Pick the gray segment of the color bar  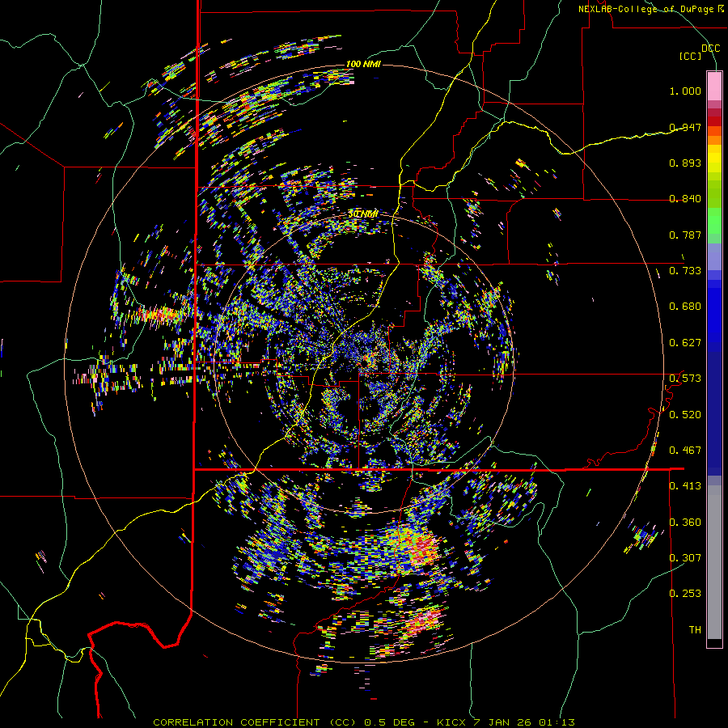point(714,562)
